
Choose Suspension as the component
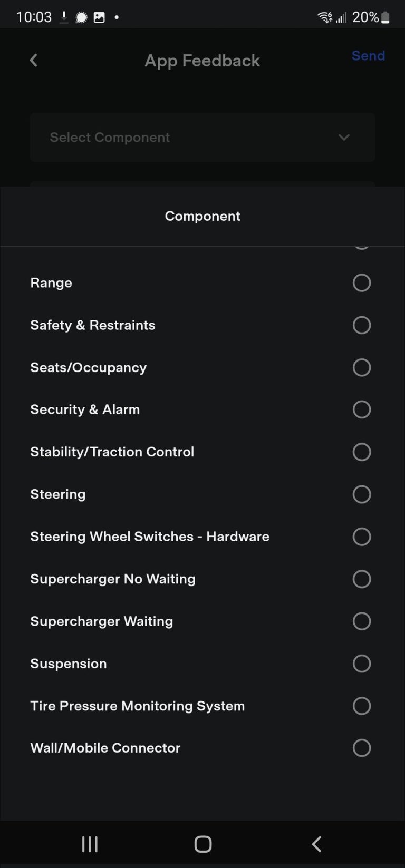(x=362, y=664)
